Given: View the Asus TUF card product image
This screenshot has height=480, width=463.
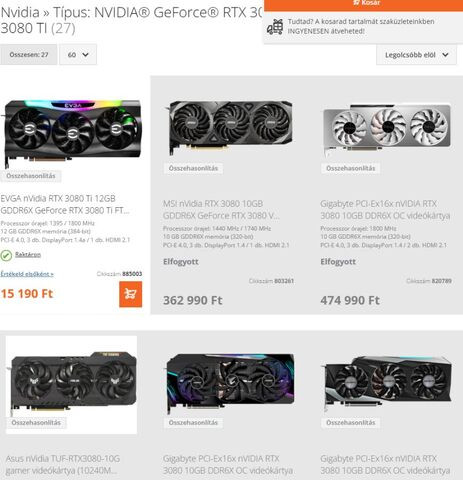Looking at the screenshot, I should 73,382.
